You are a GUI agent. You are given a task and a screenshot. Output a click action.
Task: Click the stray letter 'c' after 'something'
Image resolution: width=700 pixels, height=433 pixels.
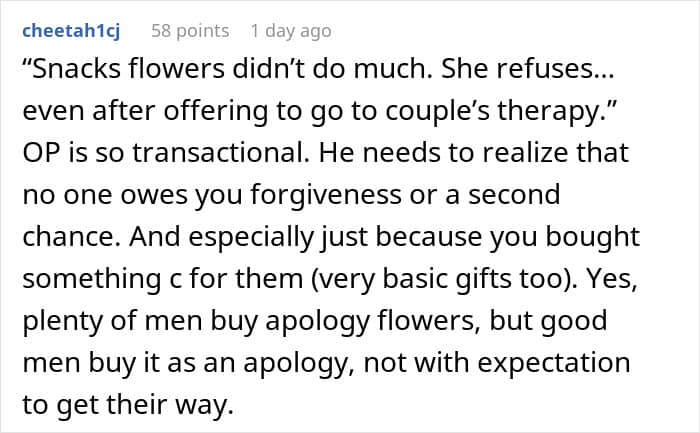tap(175, 280)
